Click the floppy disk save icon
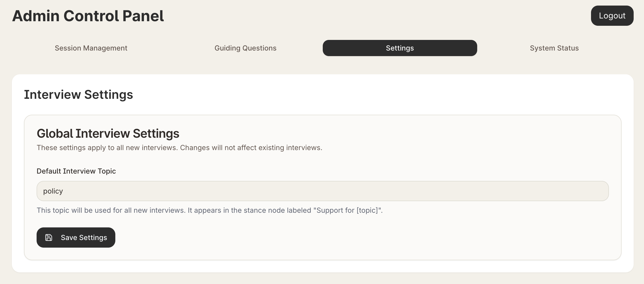This screenshot has width=644, height=284. (x=49, y=238)
